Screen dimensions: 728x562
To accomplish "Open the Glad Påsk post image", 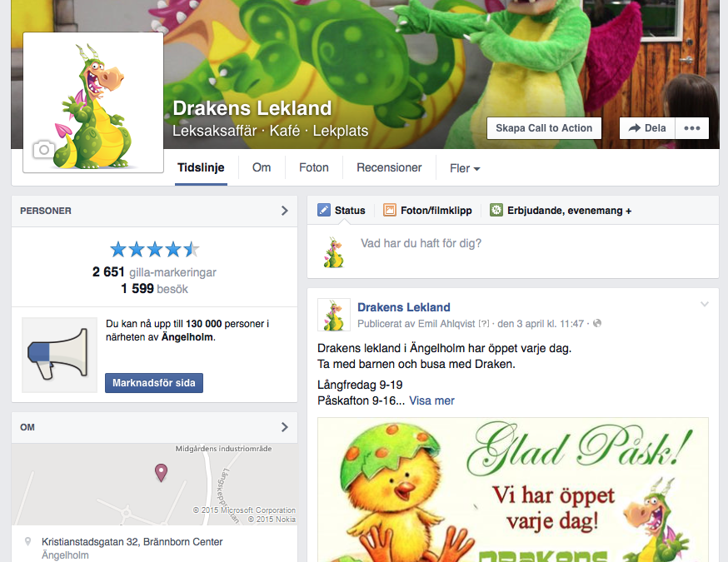I will coord(513,490).
